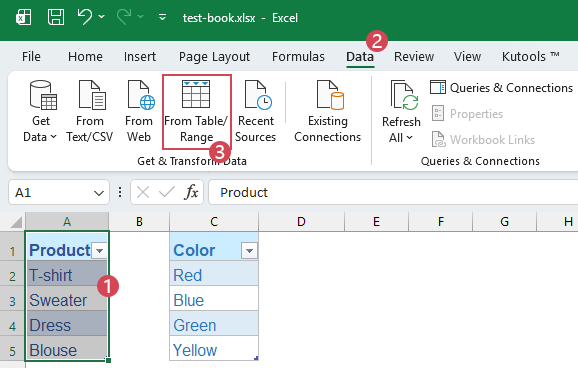Select the Dress cell
The width and height of the screenshot is (578, 368).
tap(67, 323)
